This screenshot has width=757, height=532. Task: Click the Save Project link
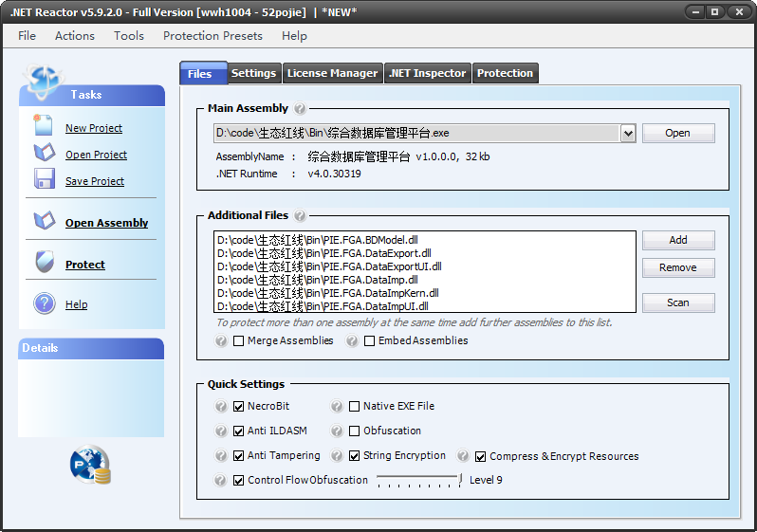(95, 181)
